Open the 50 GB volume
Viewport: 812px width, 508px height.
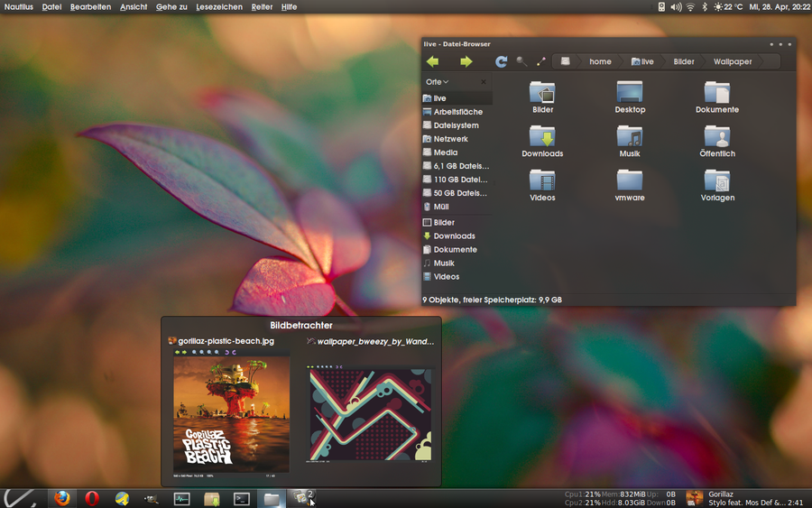[457, 192]
